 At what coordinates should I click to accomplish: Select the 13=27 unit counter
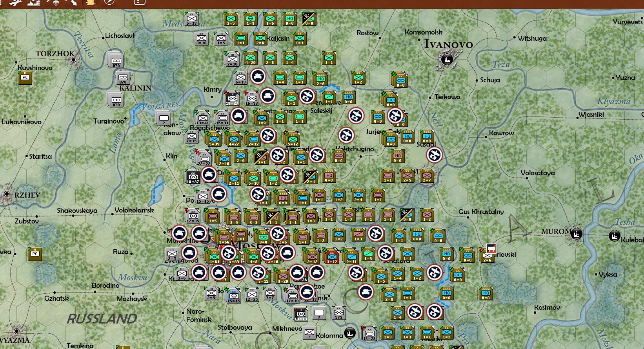232,98
